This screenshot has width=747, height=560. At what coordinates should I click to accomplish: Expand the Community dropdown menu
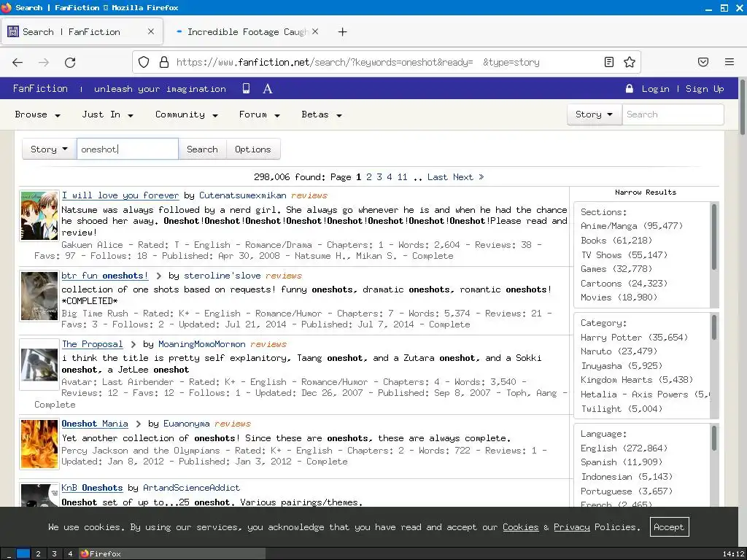[x=187, y=114]
